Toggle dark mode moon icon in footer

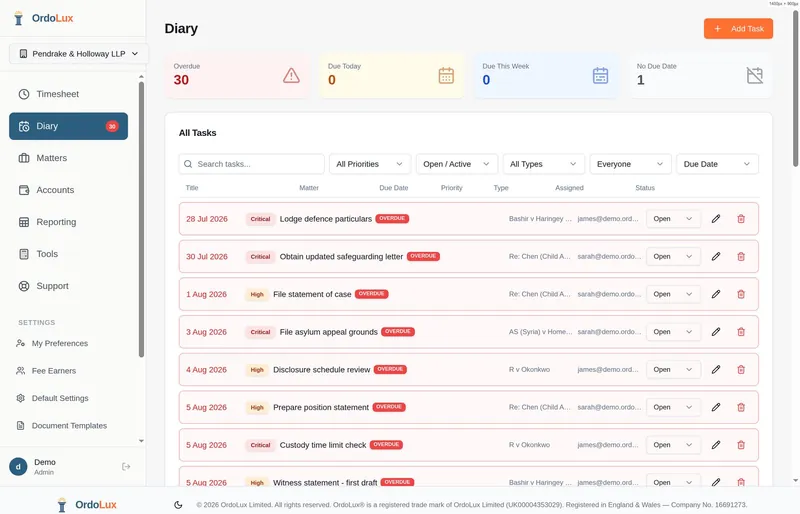[178, 505]
